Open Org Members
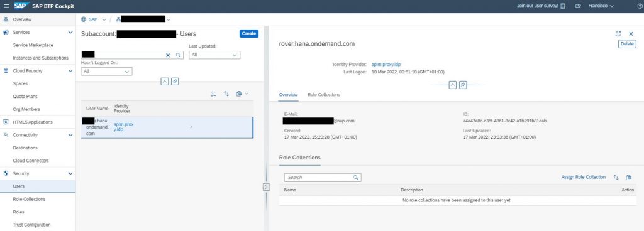 [x=26, y=109]
